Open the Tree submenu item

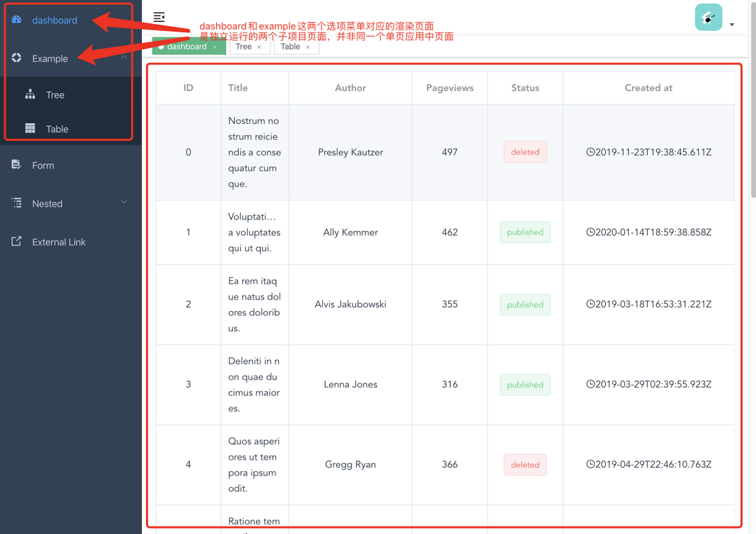pyautogui.click(x=71, y=95)
